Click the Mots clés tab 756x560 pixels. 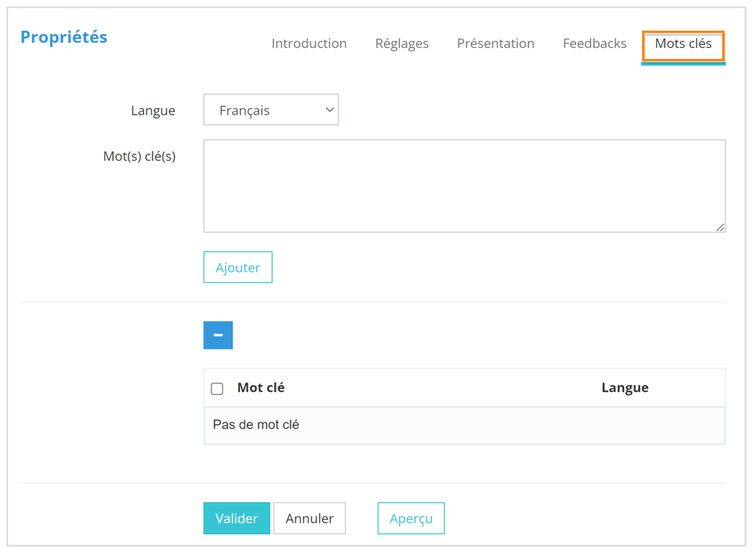click(x=683, y=44)
